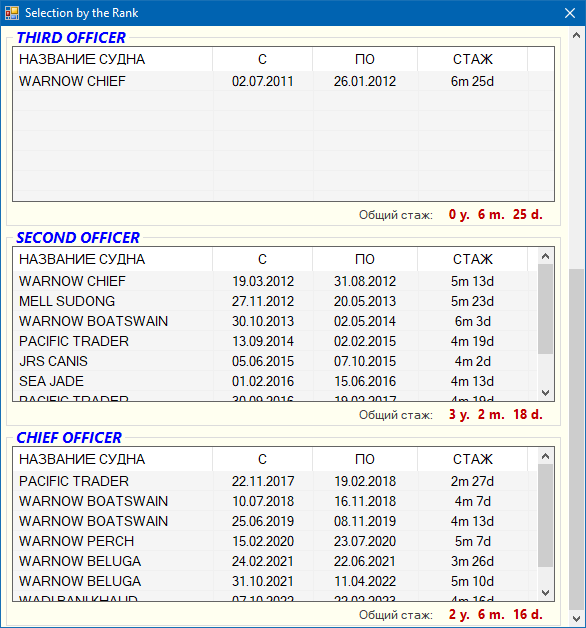586x628 pixels.
Task: Click main window scrollbar down arrow
Action: [576, 619]
